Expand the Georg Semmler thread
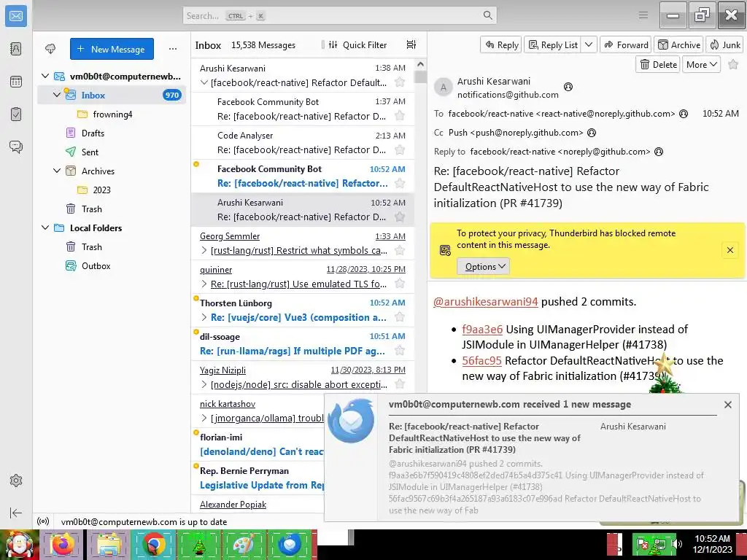Image resolution: width=747 pixels, height=560 pixels. click(x=204, y=251)
